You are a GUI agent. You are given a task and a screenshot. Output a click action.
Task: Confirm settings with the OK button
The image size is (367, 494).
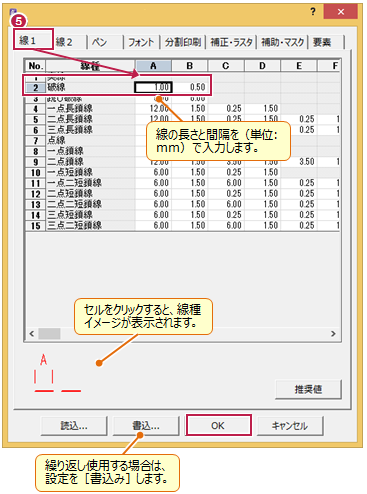[218, 425]
